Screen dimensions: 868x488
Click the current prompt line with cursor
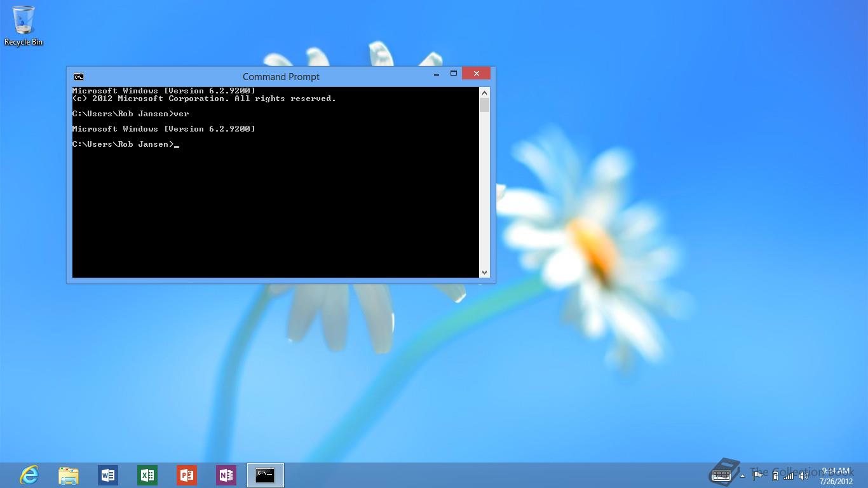tap(126, 144)
